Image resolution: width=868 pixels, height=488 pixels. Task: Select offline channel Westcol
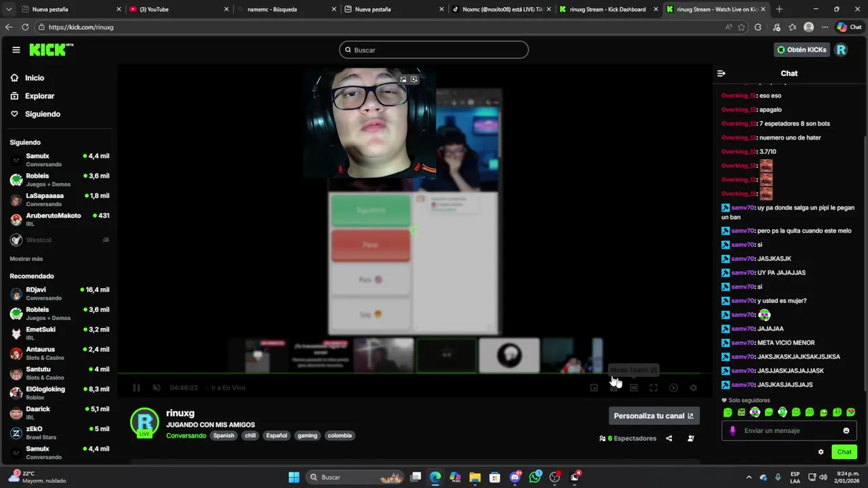pyautogui.click(x=60, y=240)
